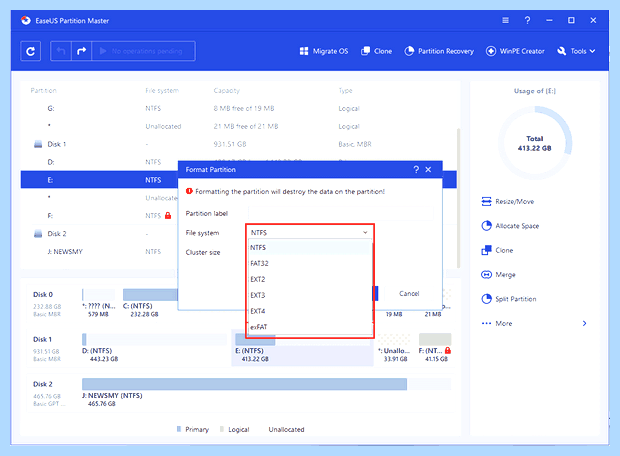The height and width of the screenshot is (456, 620).
Task: Open Migrate OS tool
Action: 324,51
